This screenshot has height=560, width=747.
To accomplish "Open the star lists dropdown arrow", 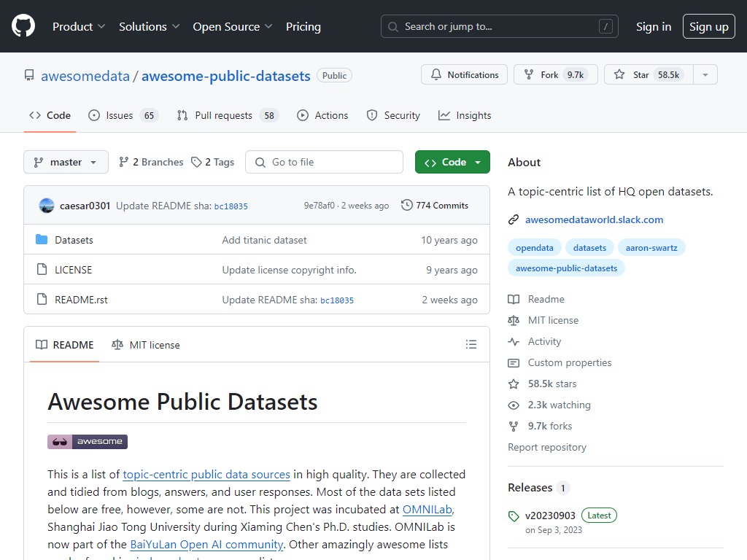I will click(705, 75).
